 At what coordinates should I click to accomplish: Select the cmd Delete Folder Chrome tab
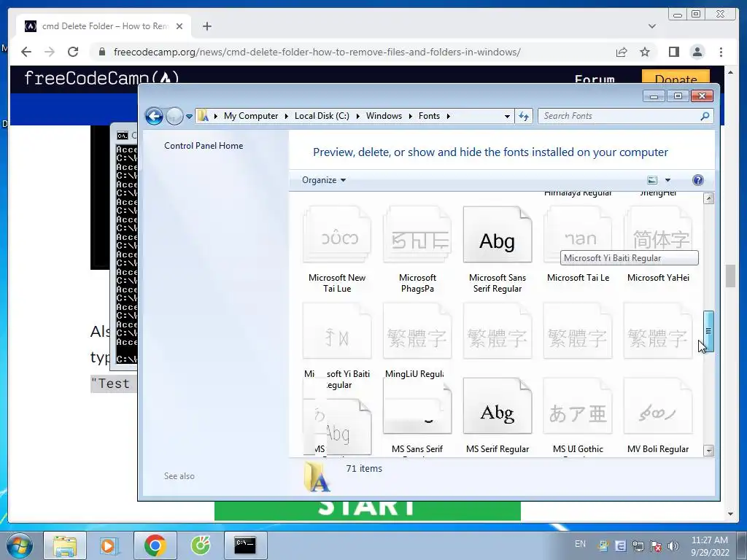tap(104, 26)
